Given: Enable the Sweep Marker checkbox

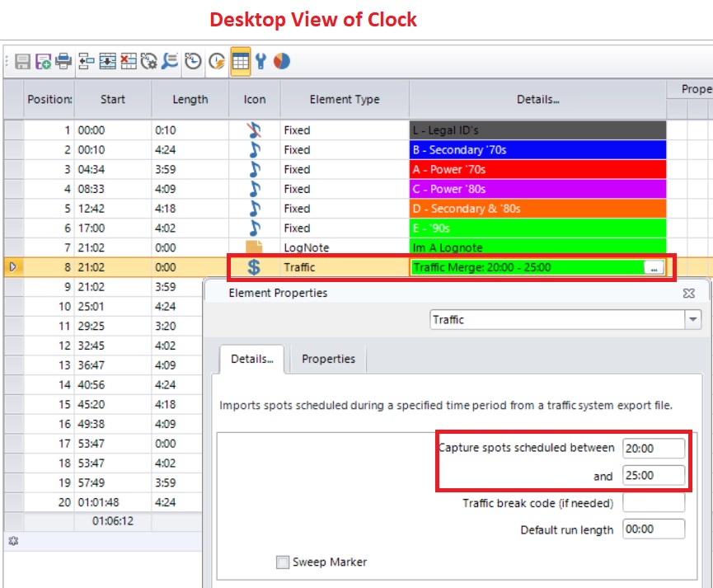Looking at the screenshot, I should coord(281,562).
